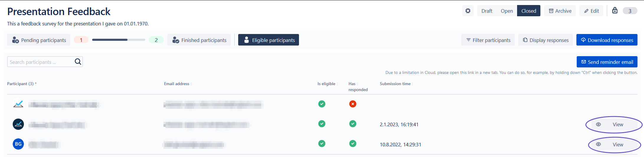Set survey status to Draft

(487, 11)
